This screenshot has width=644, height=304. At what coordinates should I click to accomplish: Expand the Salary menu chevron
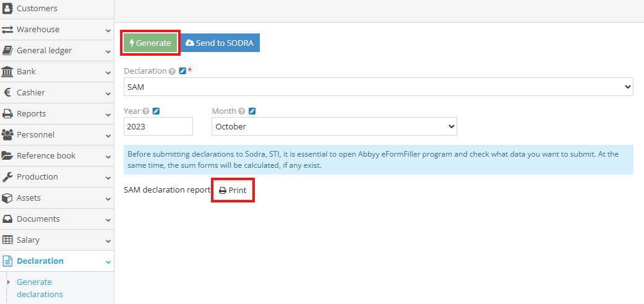point(108,241)
